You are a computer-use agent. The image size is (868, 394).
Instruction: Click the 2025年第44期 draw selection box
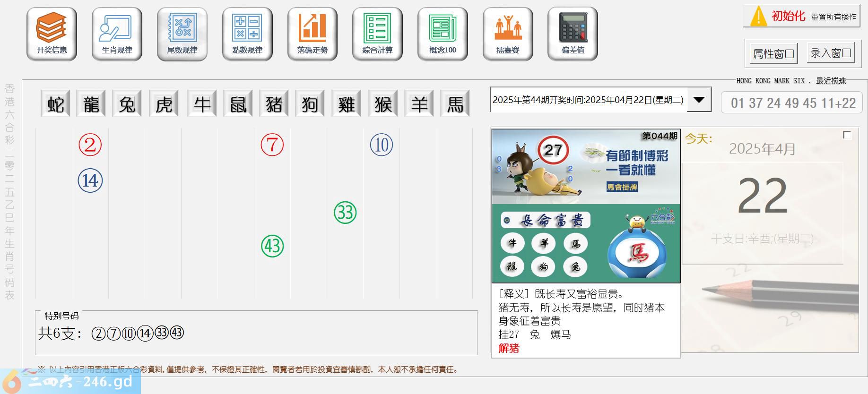coord(588,100)
